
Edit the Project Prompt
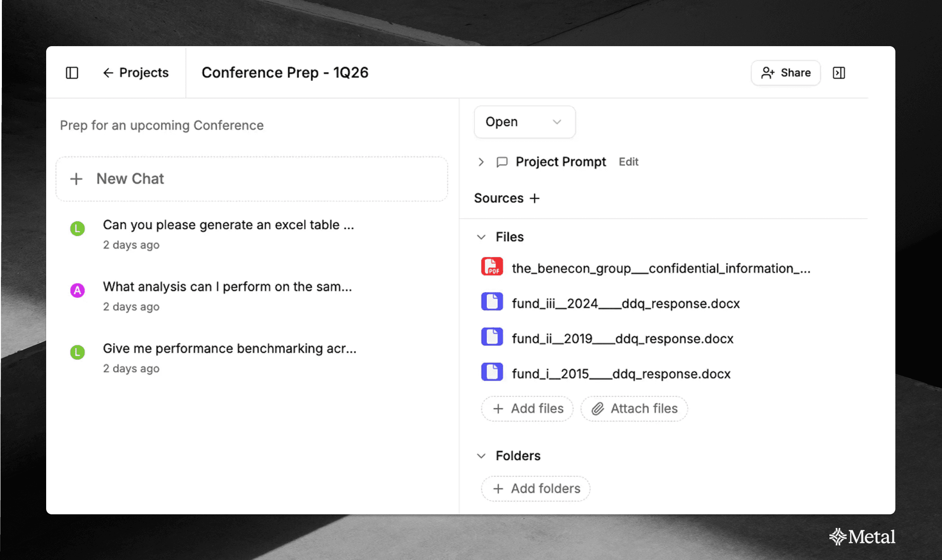pyautogui.click(x=628, y=162)
